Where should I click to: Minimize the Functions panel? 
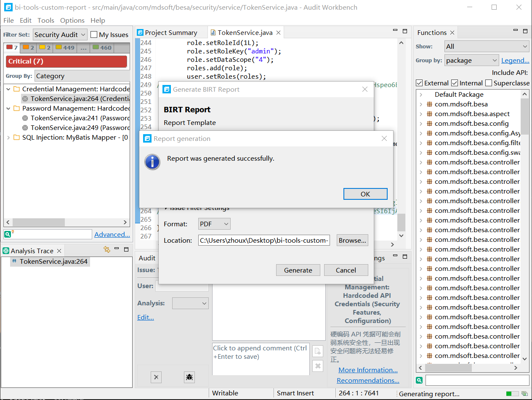(516, 31)
